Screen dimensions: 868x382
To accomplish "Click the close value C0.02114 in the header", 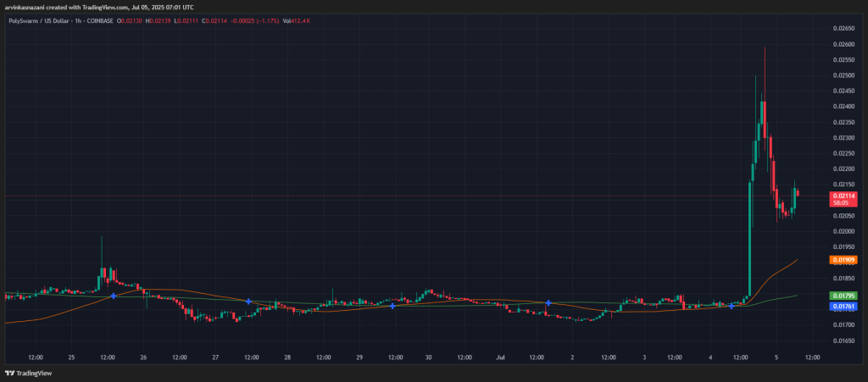I will click(x=216, y=21).
